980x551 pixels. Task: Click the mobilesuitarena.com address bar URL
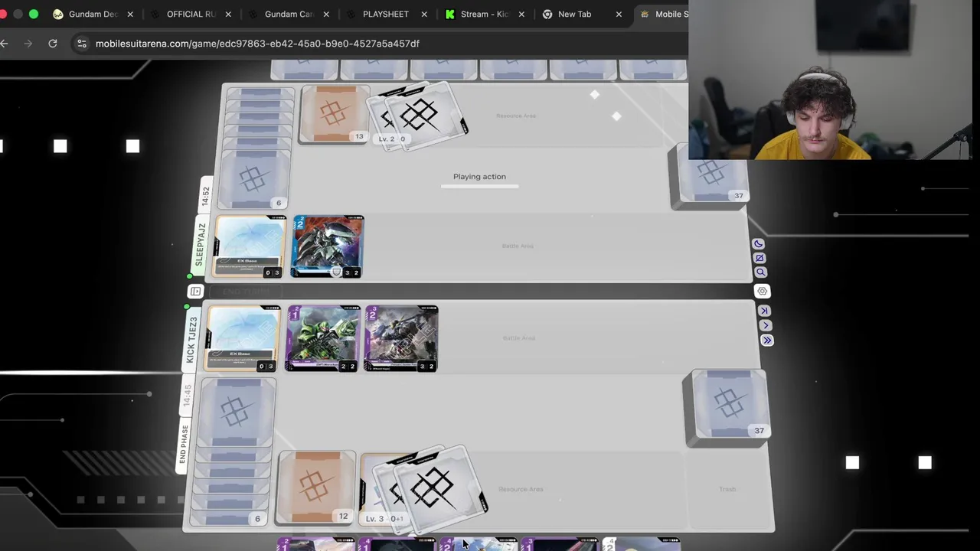point(257,44)
